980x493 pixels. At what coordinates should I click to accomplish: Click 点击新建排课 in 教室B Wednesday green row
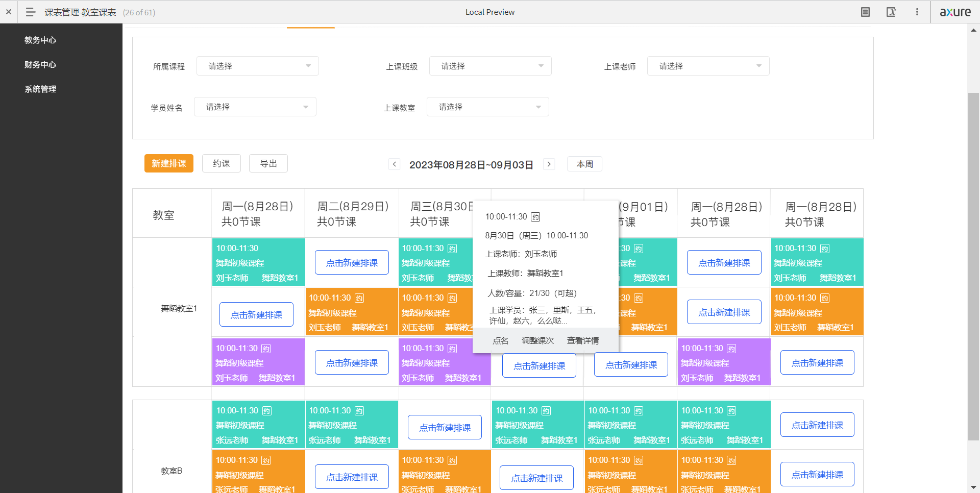tap(445, 427)
